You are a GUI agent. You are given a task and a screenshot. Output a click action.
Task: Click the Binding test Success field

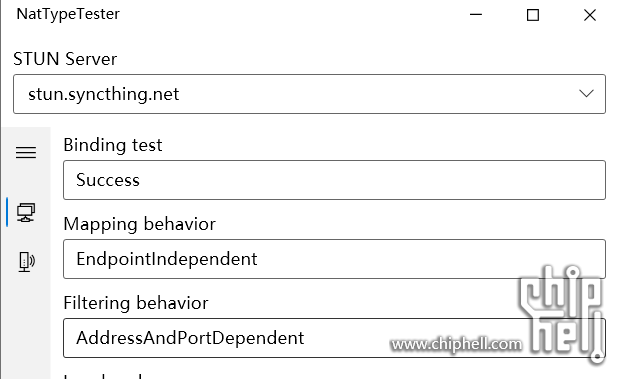coord(334,180)
